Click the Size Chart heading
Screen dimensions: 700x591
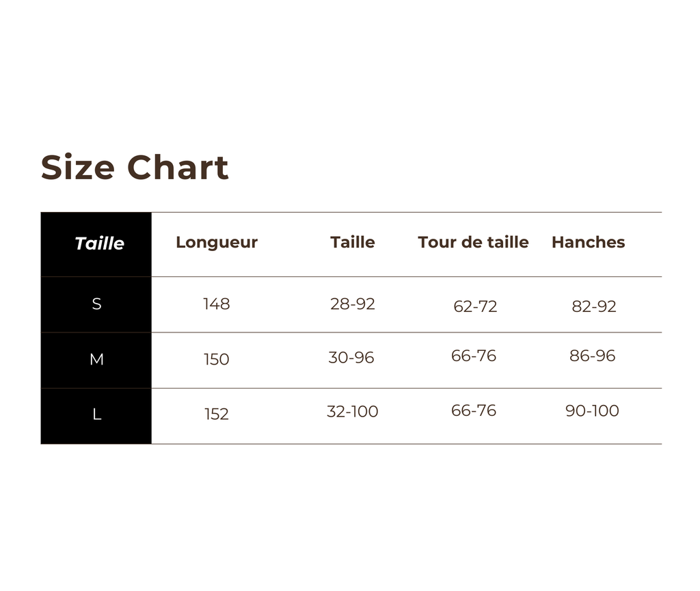coord(135,168)
